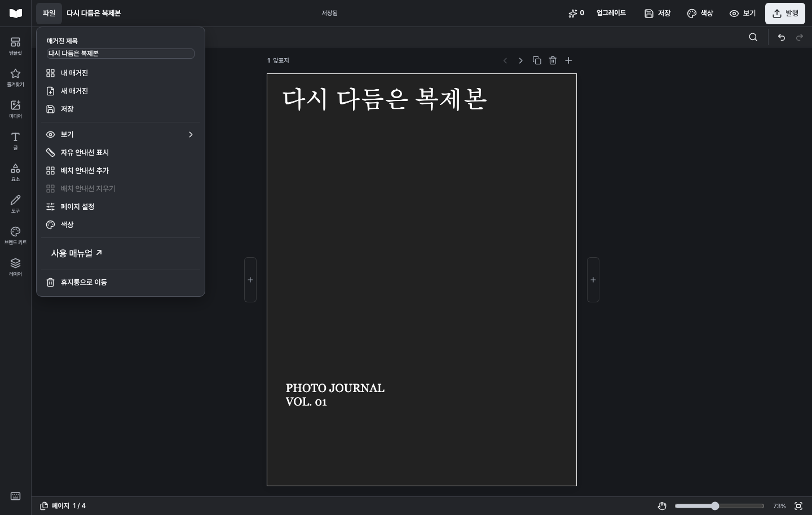Select 저장 in the file menu
Viewport: 812px width, 515px height.
(x=120, y=109)
